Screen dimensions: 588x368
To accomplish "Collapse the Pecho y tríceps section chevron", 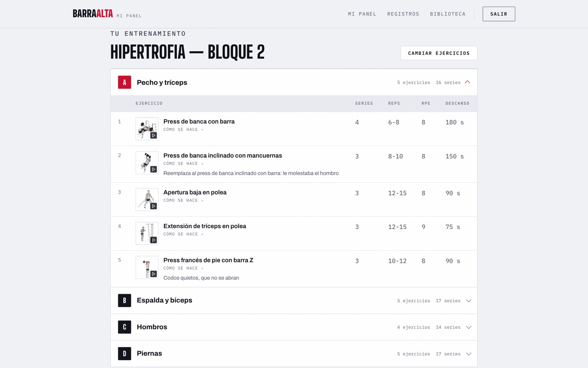I will tap(468, 82).
